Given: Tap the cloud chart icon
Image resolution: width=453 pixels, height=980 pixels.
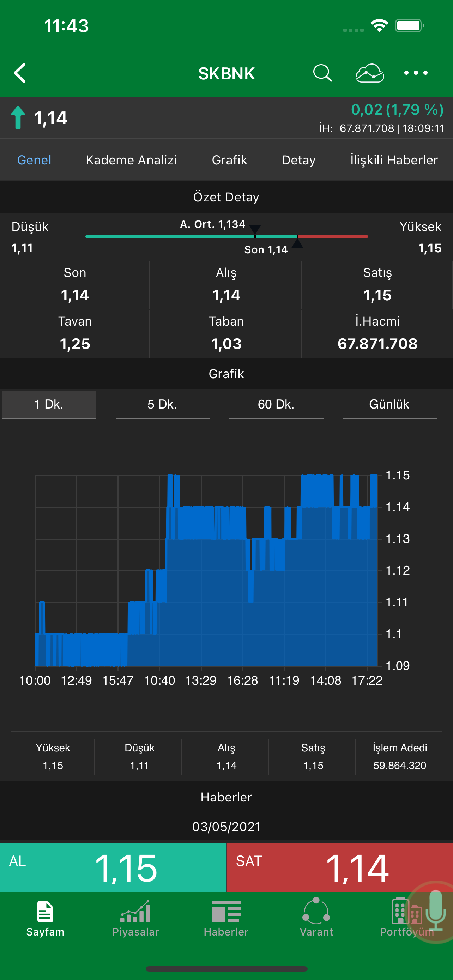Looking at the screenshot, I should 369,73.
